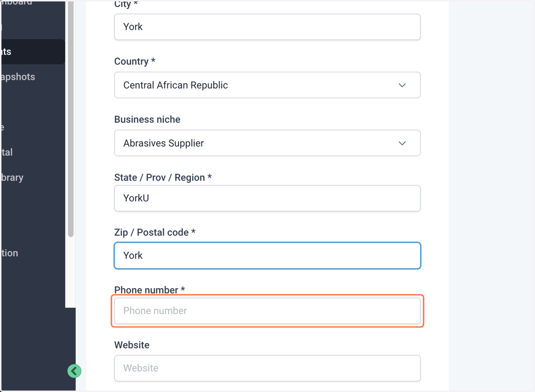
Task: Collapse sidebar with green arrow button
Action: (x=74, y=371)
